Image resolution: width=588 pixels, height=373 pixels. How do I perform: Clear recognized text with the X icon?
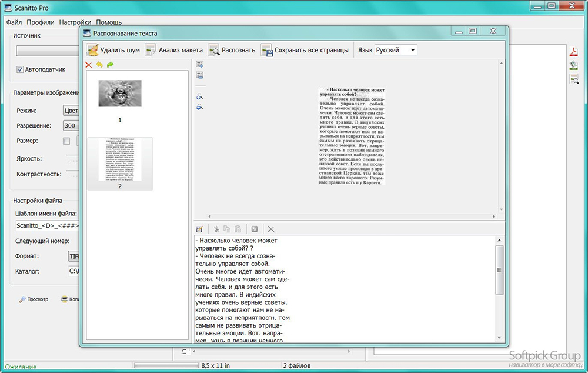click(271, 229)
